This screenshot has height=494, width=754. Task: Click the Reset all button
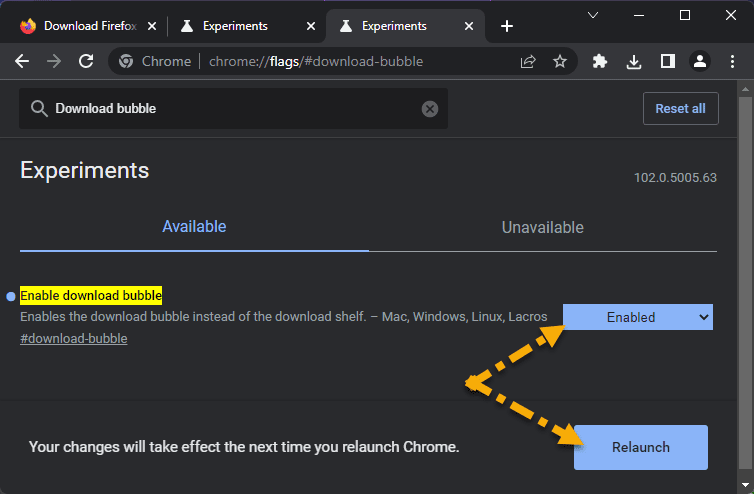coord(680,109)
